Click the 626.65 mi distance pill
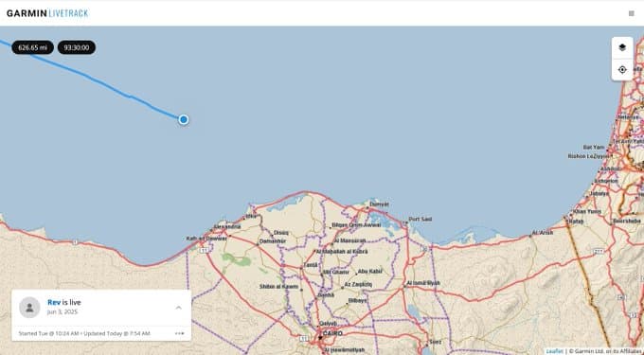The image size is (644, 355). (32, 47)
